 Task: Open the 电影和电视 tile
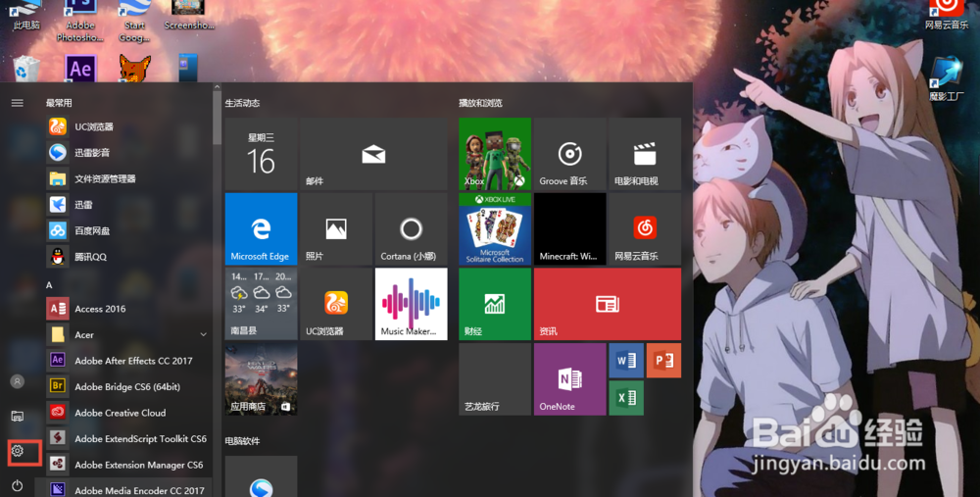tap(645, 154)
